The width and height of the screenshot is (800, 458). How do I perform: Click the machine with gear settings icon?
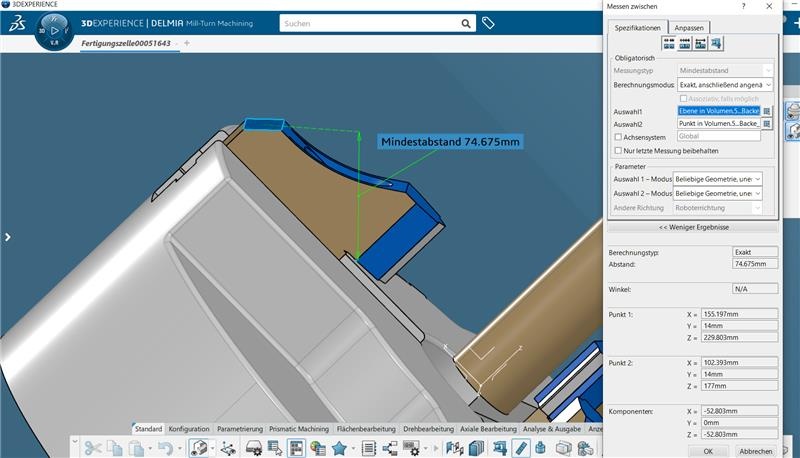coord(254,448)
